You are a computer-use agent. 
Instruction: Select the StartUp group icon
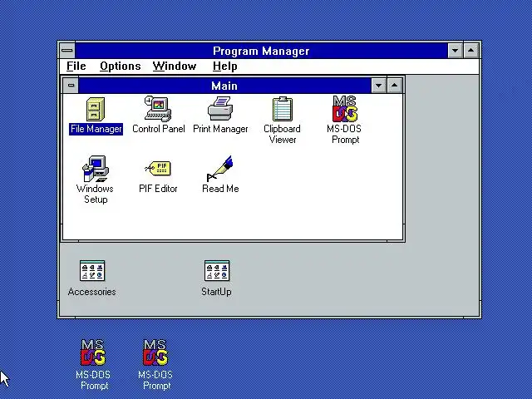(217, 271)
